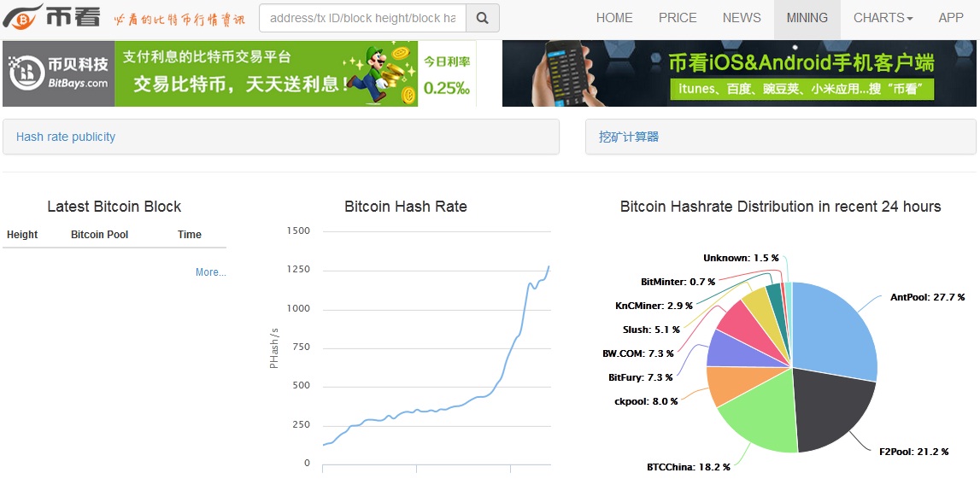Image resolution: width=980 pixels, height=502 pixels.
Task: Click the Bitcoin Hash Rate chart title
Action: [406, 207]
